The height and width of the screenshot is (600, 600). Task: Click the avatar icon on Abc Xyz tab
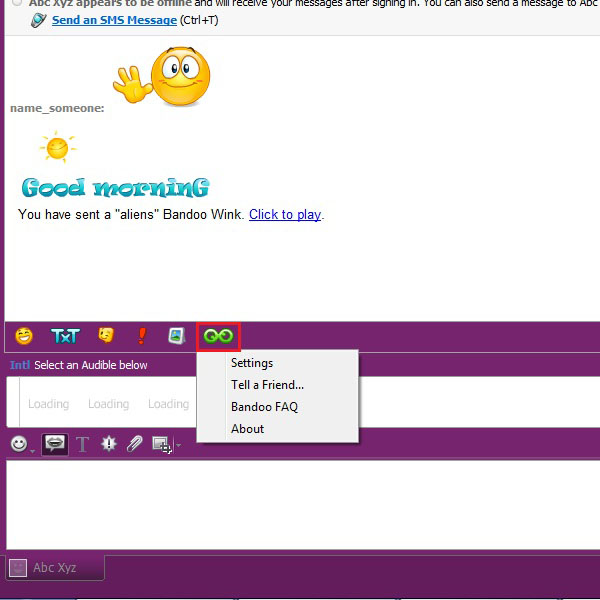click(x=18, y=568)
